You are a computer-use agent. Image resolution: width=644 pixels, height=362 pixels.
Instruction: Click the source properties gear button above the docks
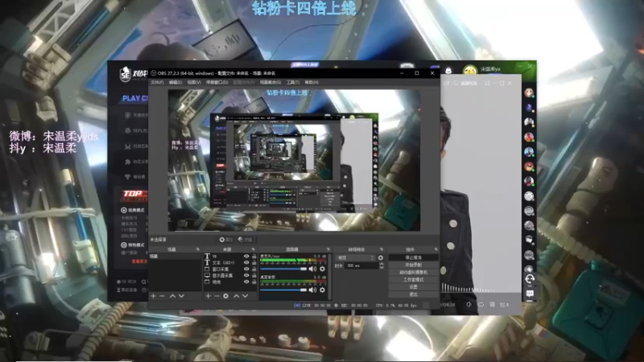click(x=226, y=240)
